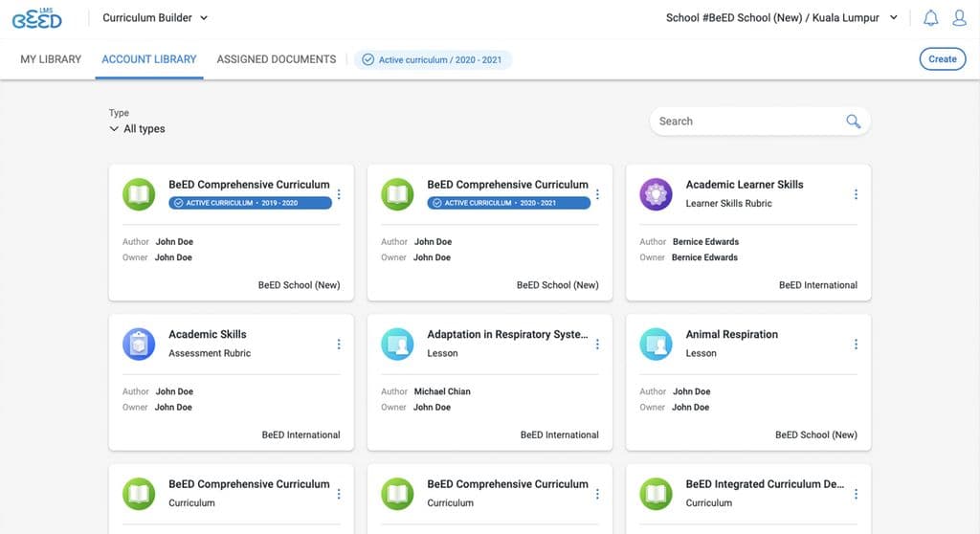Focus the Search input field
This screenshot has height=534, width=980.
(760, 122)
